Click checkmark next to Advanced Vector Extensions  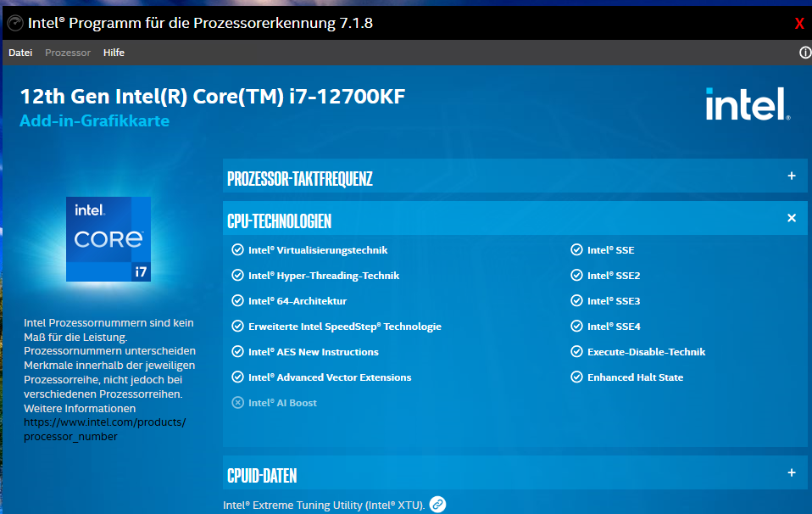point(237,377)
